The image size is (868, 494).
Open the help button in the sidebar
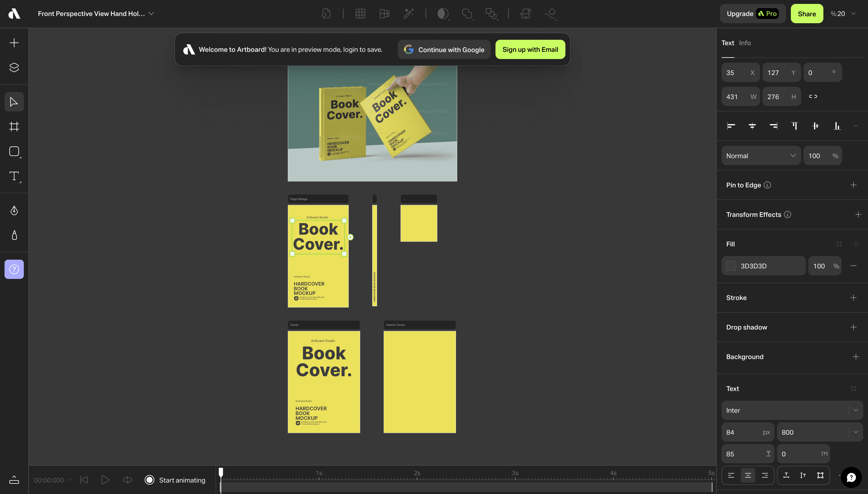pyautogui.click(x=14, y=269)
